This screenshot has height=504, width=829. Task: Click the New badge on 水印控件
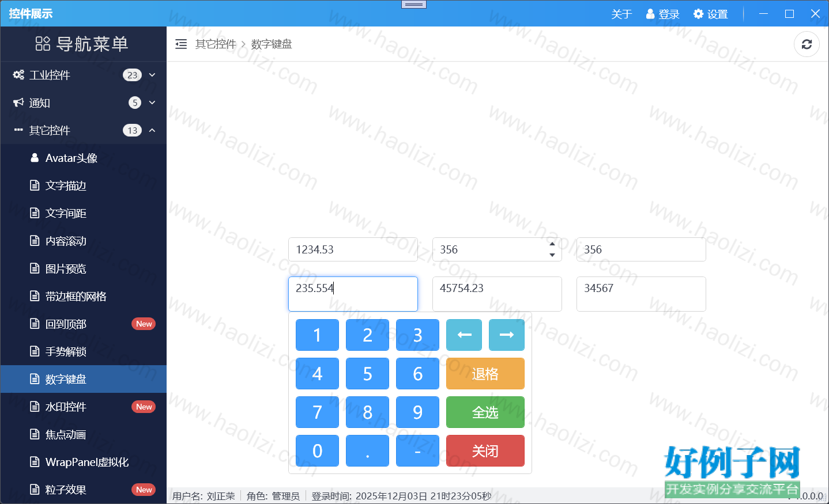pos(144,407)
